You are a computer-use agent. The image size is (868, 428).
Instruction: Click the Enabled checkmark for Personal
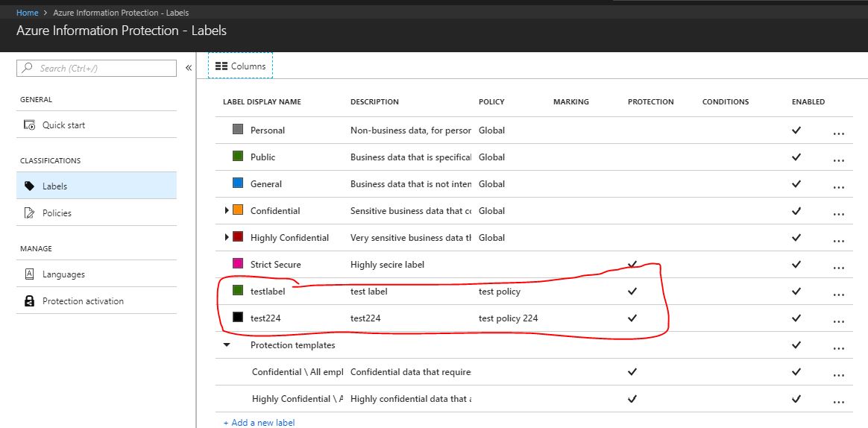(x=796, y=130)
